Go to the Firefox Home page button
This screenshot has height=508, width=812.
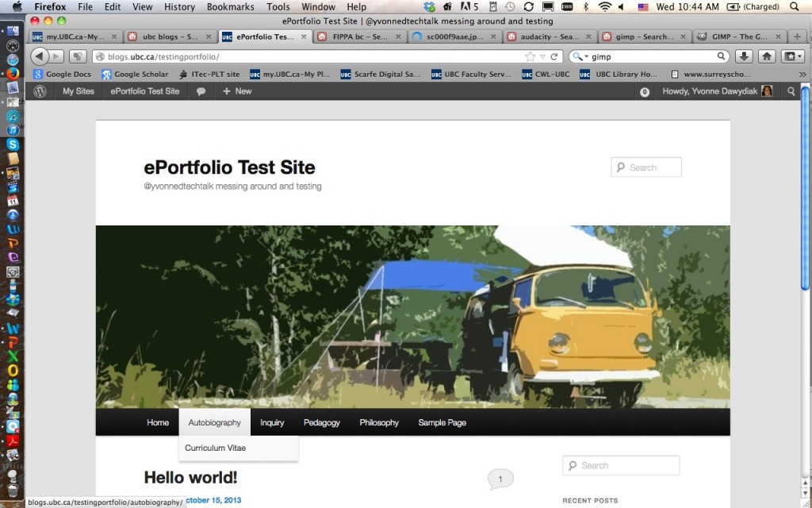tap(767, 56)
